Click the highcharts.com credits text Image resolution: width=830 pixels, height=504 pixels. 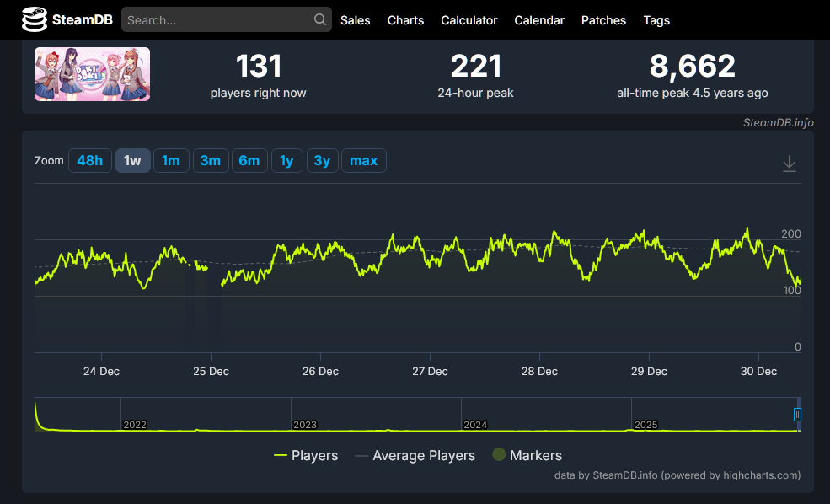tap(677, 475)
